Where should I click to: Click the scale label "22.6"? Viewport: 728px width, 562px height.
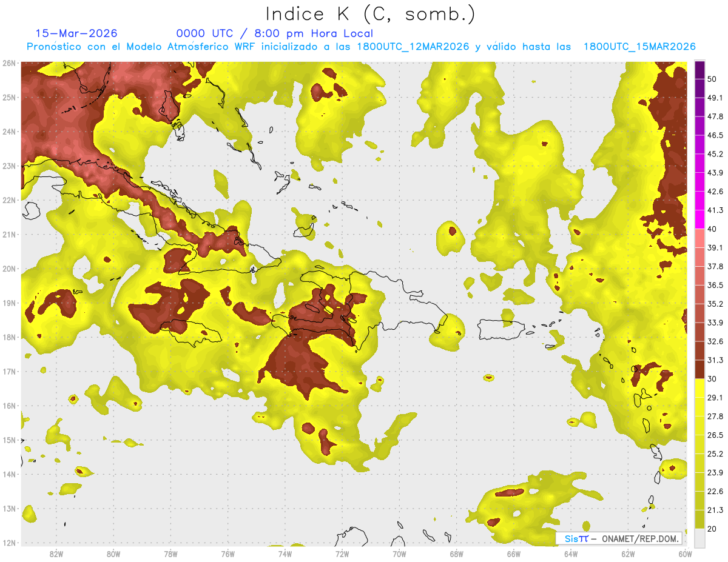715,491
